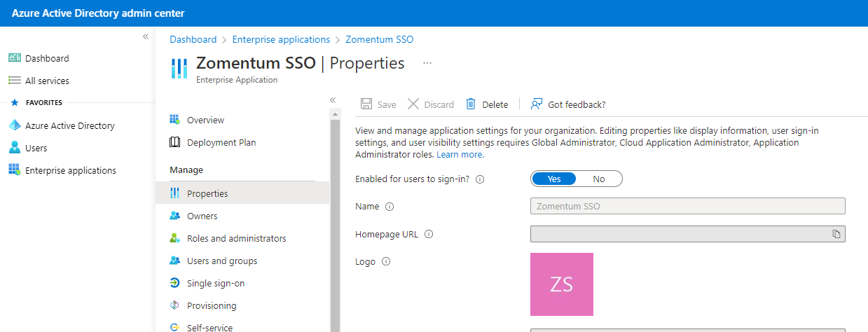Image resolution: width=868 pixels, height=332 pixels.
Task: Click Zomentum SSO breadcrumb link
Action: [379, 39]
